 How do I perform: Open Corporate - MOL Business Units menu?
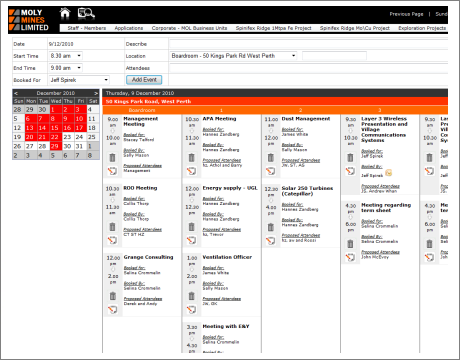[189, 28]
